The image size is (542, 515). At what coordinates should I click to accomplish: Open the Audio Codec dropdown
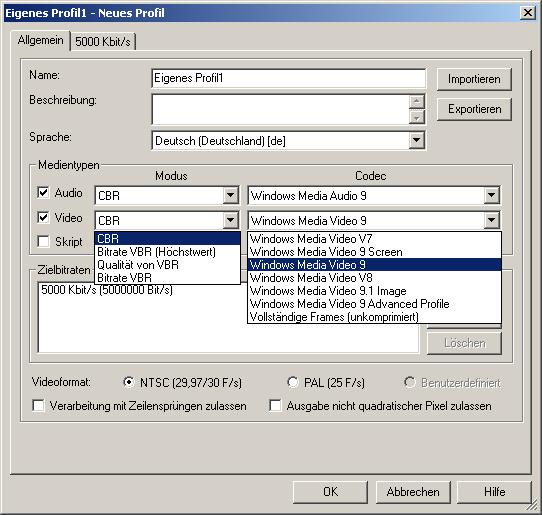pos(491,196)
